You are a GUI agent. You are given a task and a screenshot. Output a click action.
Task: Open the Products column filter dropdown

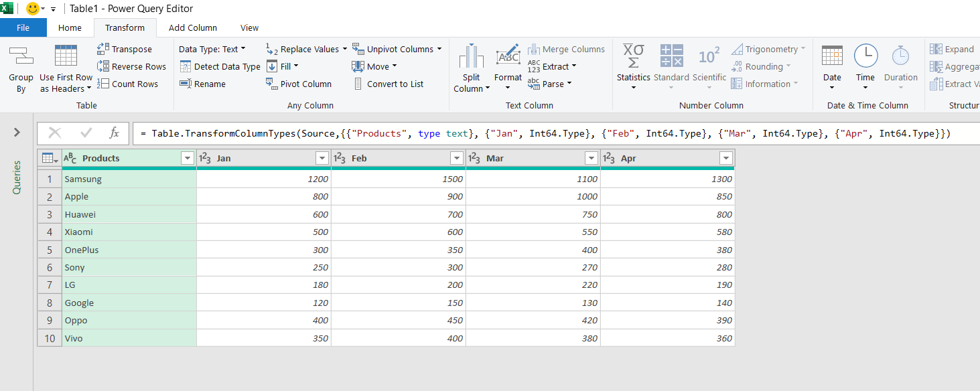pos(187,158)
